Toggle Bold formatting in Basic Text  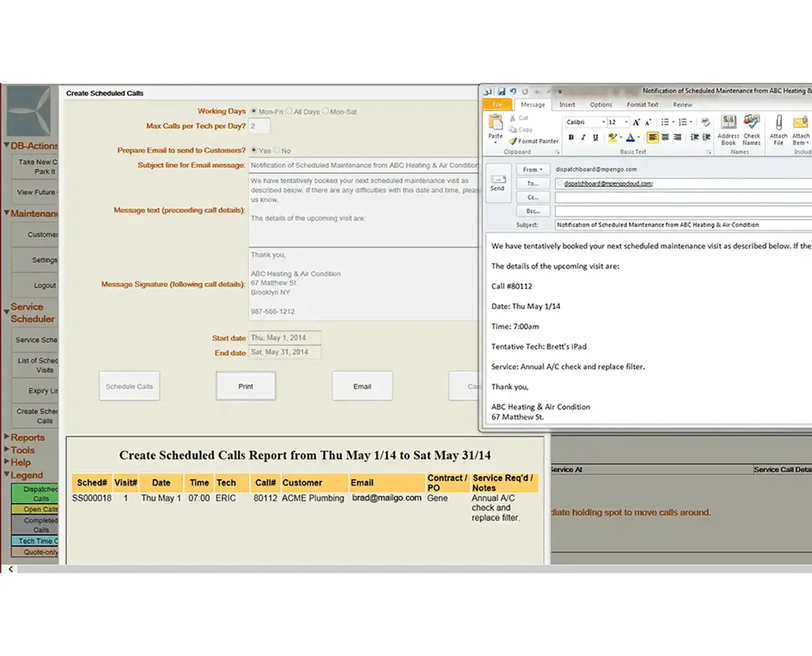[x=571, y=137]
